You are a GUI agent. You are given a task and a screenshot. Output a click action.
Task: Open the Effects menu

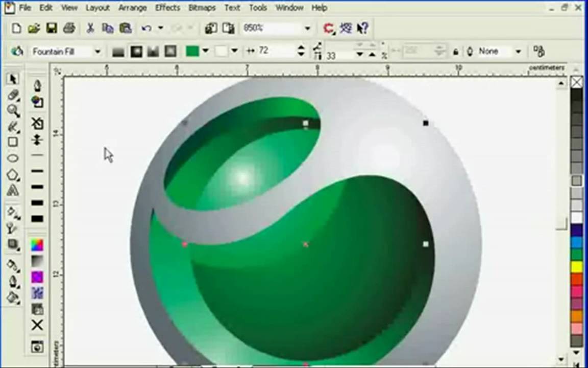167,8
